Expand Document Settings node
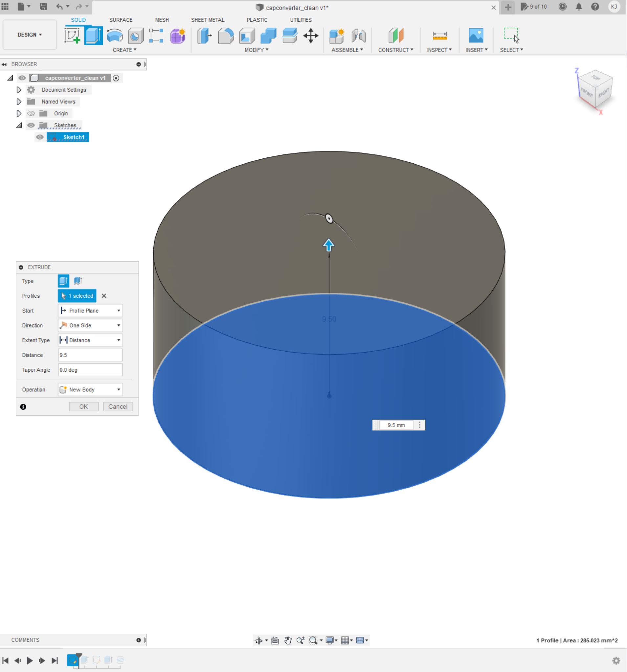 19,90
